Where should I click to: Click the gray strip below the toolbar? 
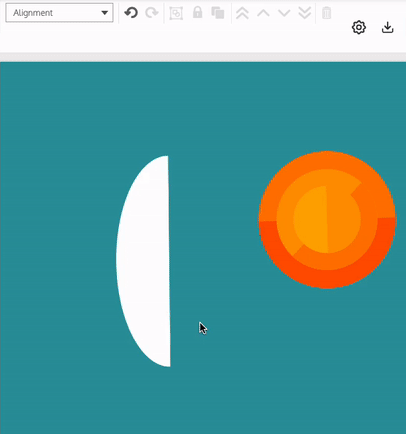pos(203,57)
